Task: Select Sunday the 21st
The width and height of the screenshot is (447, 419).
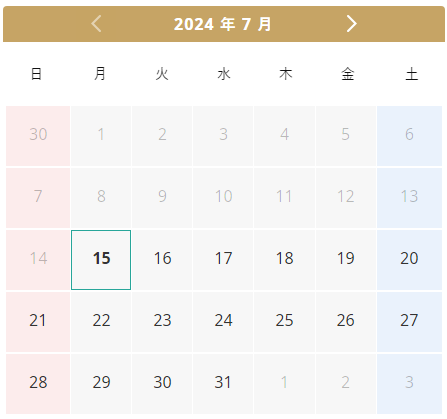Action: (x=38, y=322)
